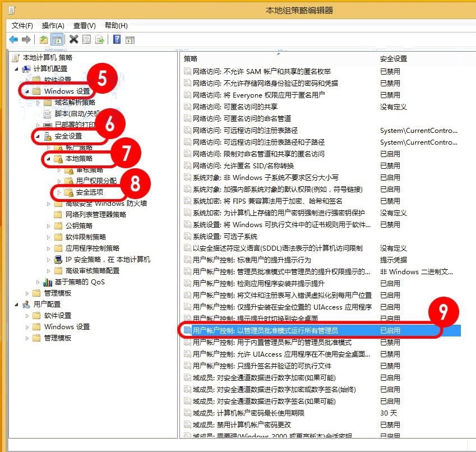The height and width of the screenshot is (452, 476).
Task: Toggle the show/hide console tree toolbar icon
Action: point(57,39)
